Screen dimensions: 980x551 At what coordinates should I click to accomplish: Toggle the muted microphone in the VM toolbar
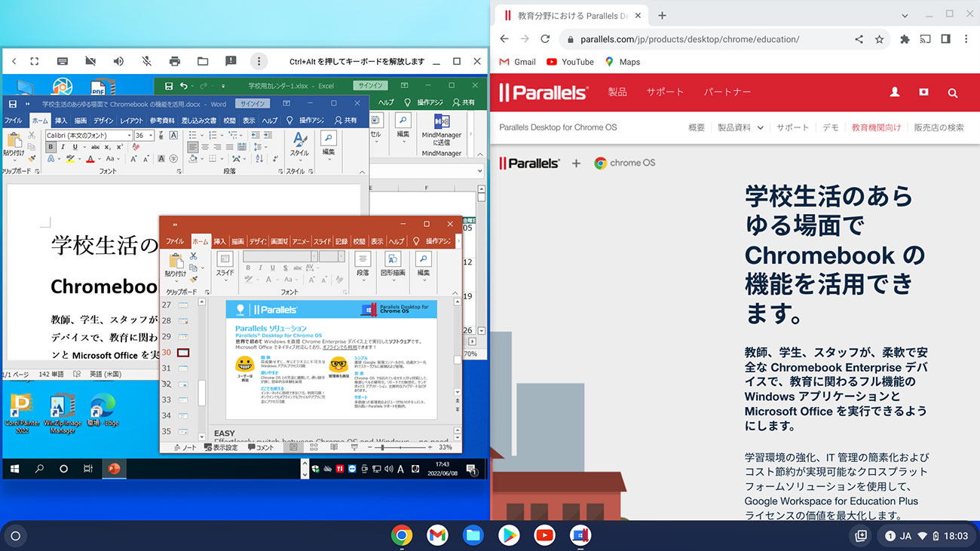(x=146, y=61)
